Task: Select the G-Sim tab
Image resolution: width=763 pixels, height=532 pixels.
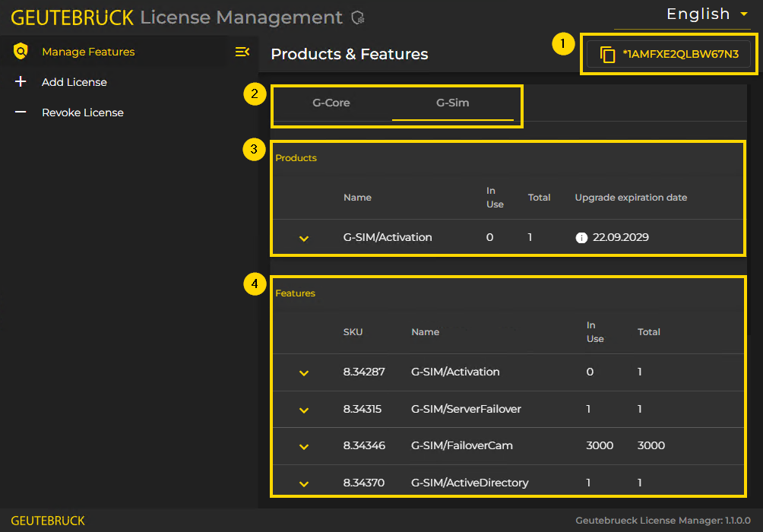Action: pyautogui.click(x=452, y=103)
